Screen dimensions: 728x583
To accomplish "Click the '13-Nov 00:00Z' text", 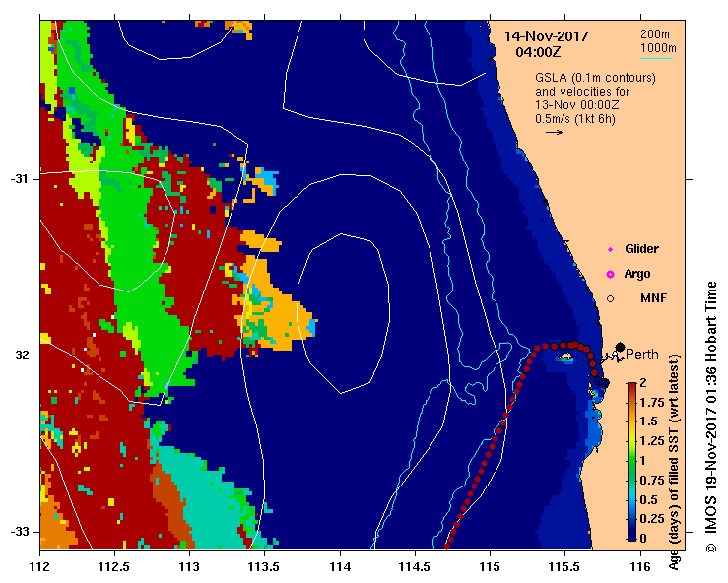I will [576, 105].
